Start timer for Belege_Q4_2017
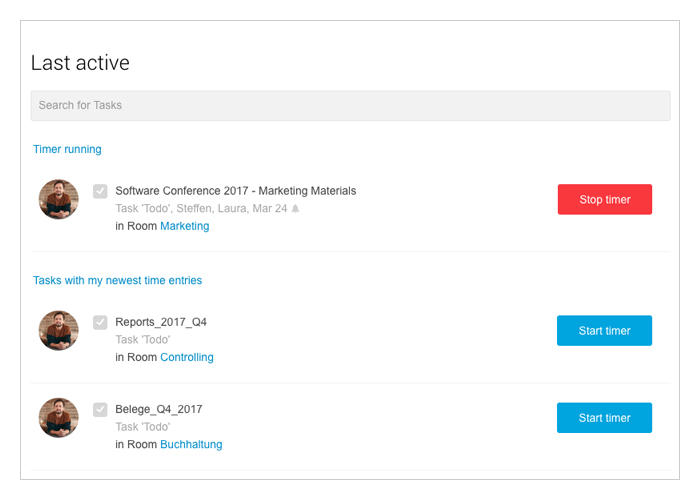The height and width of the screenshot is (500, 700). [x=604, y=417]
